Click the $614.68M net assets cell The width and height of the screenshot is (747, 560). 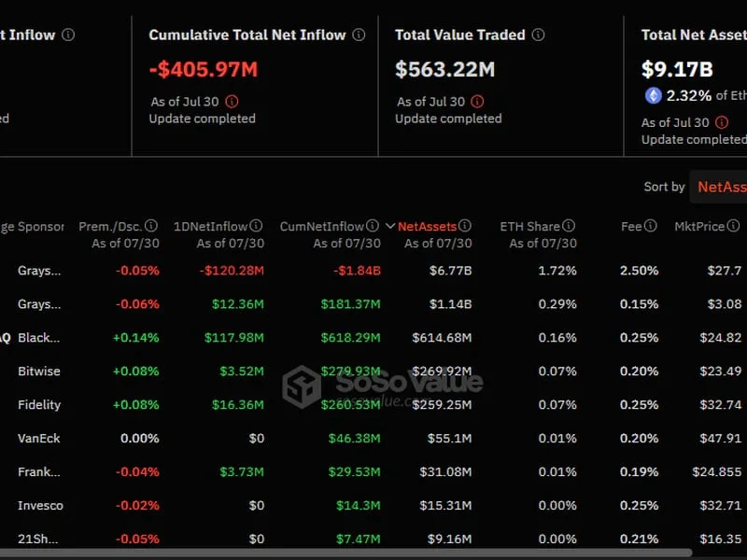[442, 338]
